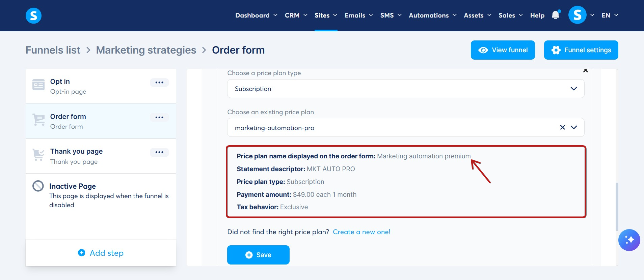Clear the selected marketing-automation-pro price plan
644x280 pixels.
[562, 127]
